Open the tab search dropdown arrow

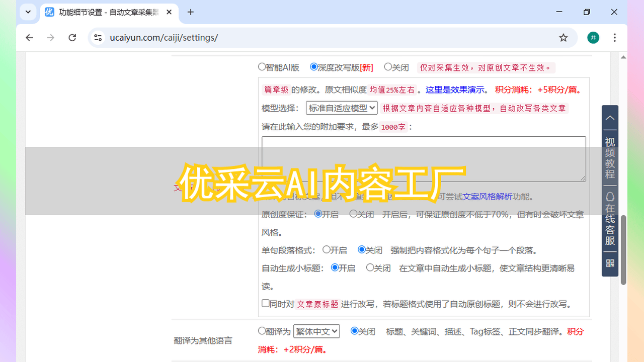point(28,12)
